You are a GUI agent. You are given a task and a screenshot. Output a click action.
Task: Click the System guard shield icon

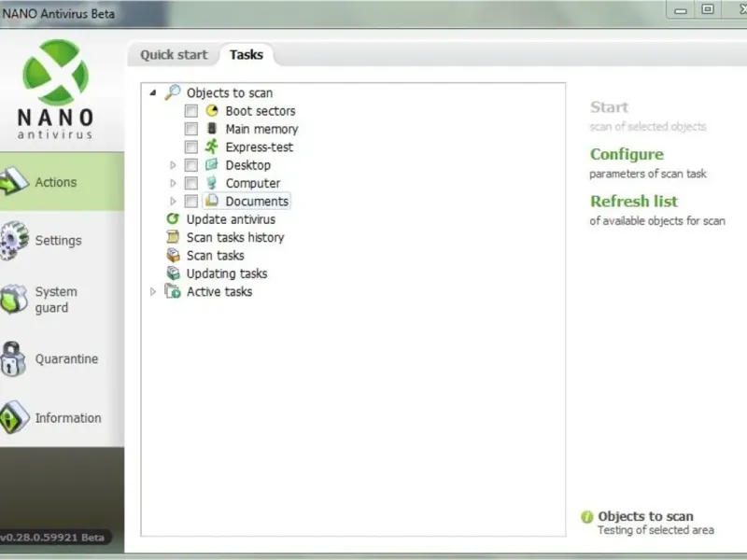coord(14,300)
